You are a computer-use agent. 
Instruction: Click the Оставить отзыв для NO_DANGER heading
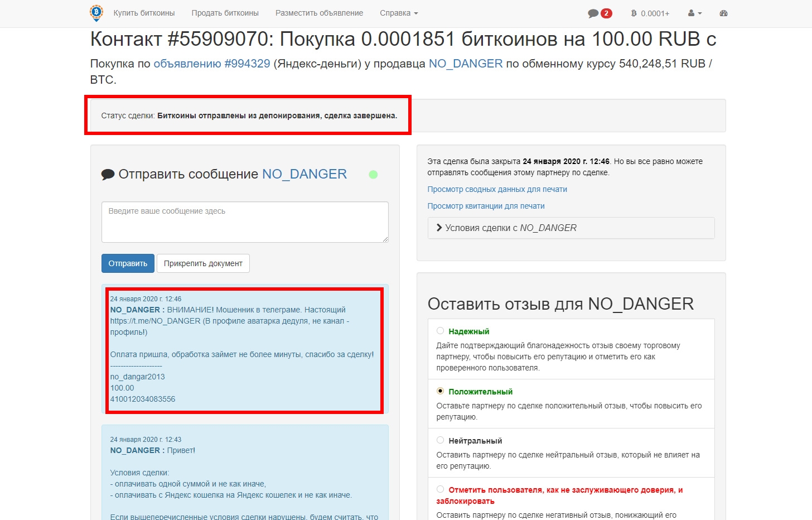pos(560,304)
